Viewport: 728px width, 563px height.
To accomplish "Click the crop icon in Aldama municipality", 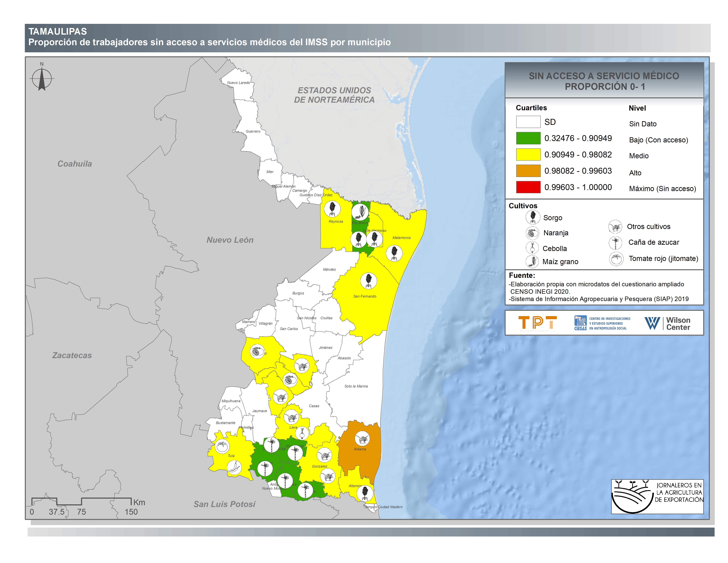I will tap(362, 438).
